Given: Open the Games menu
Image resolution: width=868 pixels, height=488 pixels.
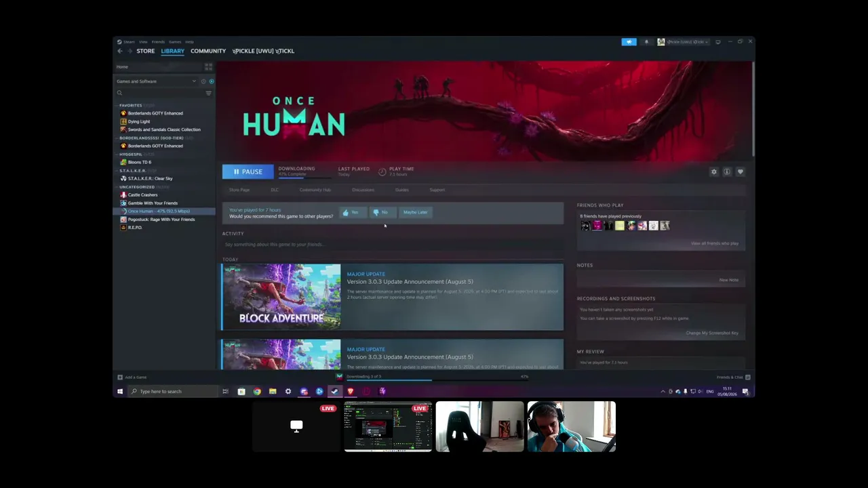Looking at the screenshot, I should coord(175,42).
